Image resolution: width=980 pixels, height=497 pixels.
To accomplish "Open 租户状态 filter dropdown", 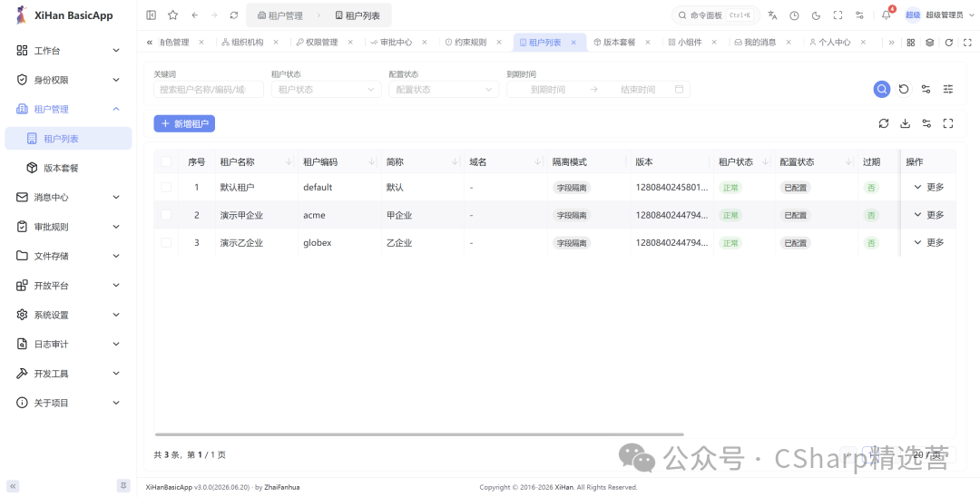I will 327,89.
